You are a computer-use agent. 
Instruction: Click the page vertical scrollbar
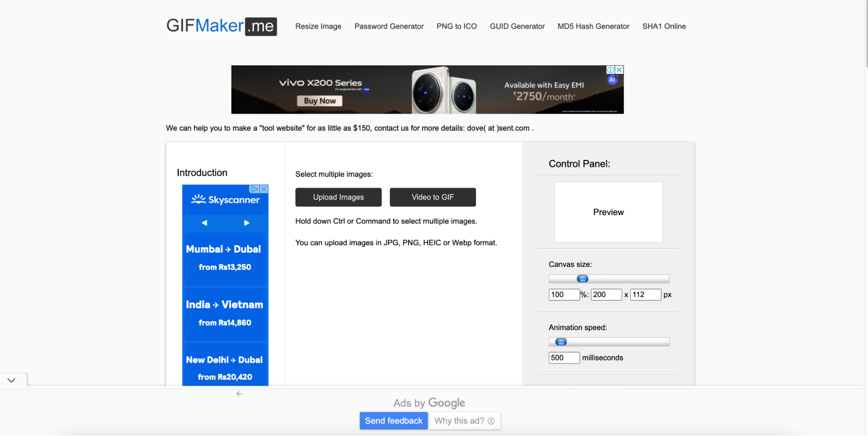866,34
